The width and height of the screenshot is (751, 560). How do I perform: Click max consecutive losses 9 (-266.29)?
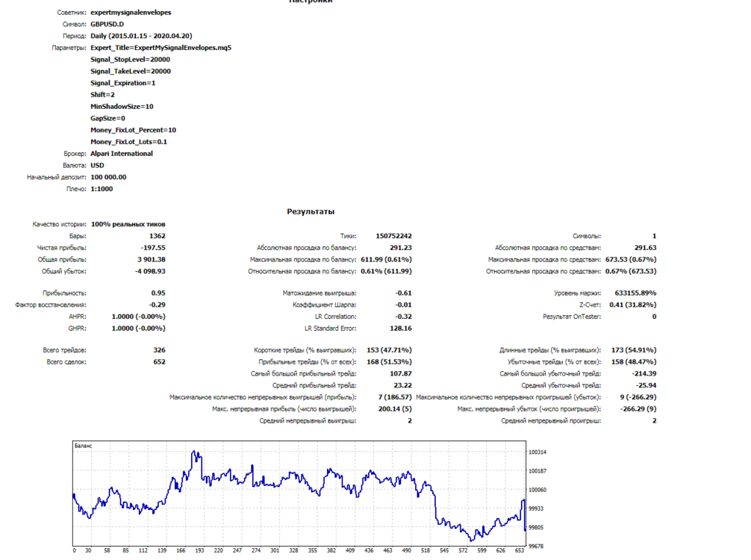[x=638, y=397]
